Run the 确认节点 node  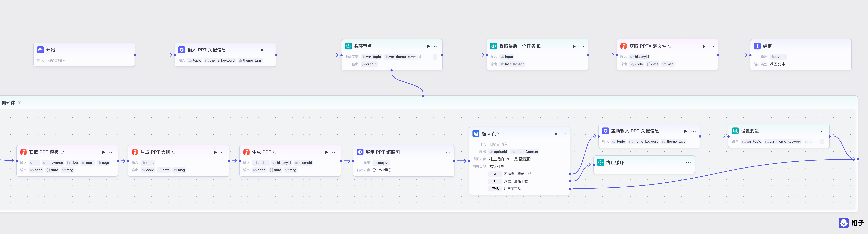(x=556, y=134)
